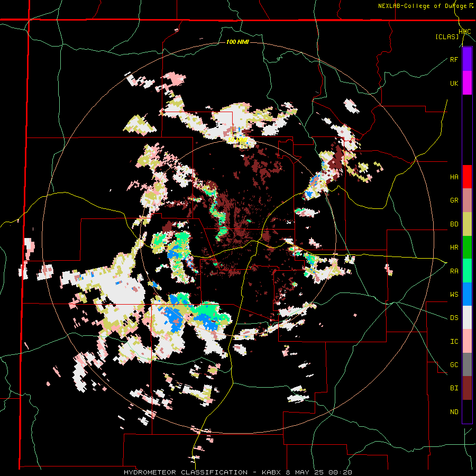476x476 pixels.
Task: Click the HR legend label
Action: (x=454, y=248)
